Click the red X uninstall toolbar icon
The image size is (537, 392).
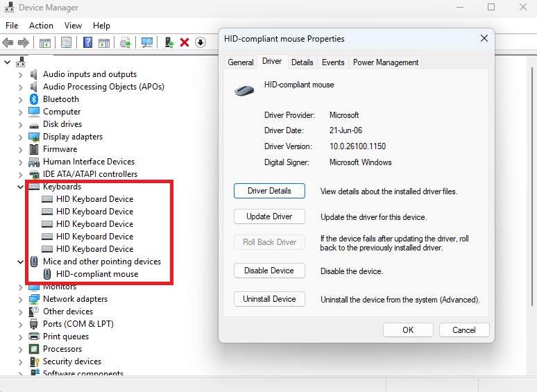coord(185,43)
